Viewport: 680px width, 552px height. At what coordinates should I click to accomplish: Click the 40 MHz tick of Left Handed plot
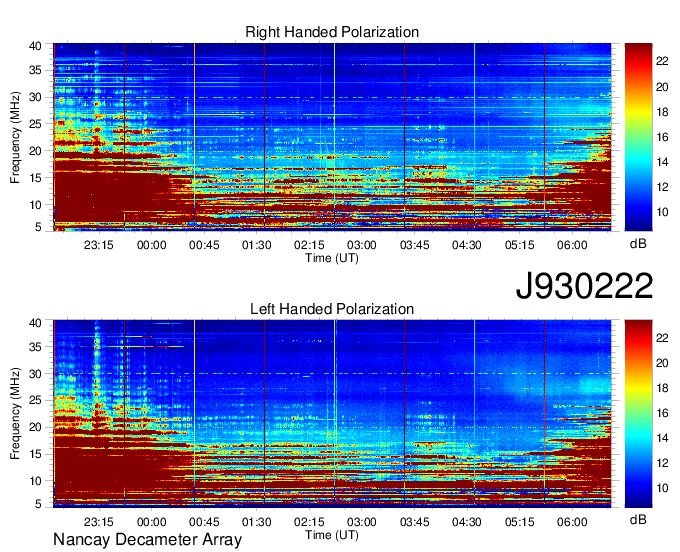[x=35, y=323]
